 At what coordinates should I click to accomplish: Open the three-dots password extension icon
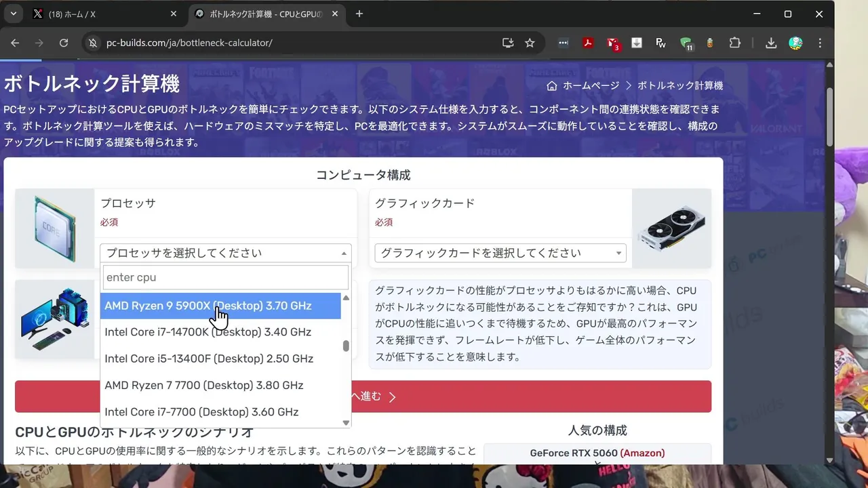pos(563,43)
